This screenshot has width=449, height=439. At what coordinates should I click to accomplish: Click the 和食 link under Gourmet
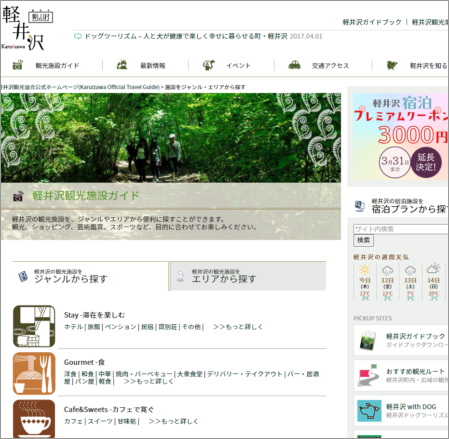click(88, 374)
